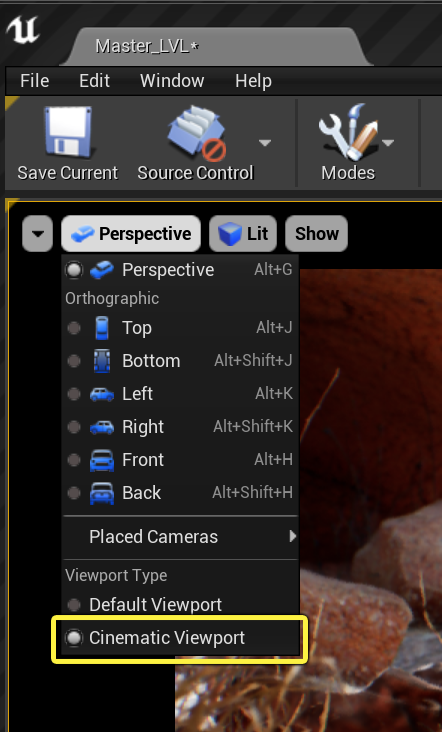The height and width of the screenshot is (732, 442).
Task: Open the viewport options arrow dropdown
Action: pos(37,233)
